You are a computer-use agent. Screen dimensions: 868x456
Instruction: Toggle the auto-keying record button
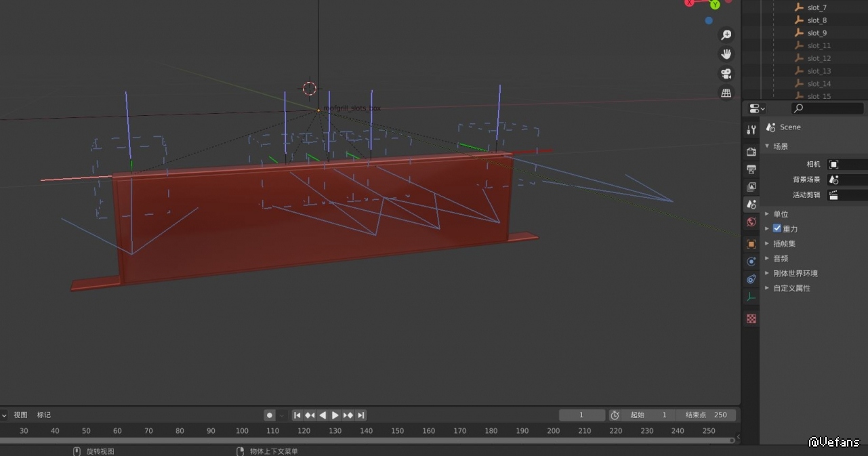click(270, 415)
